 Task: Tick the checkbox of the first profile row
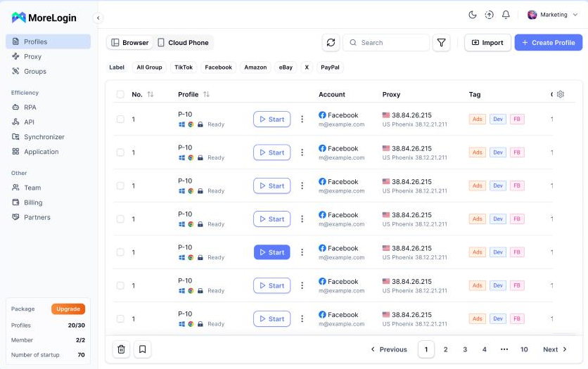(120, 119)
